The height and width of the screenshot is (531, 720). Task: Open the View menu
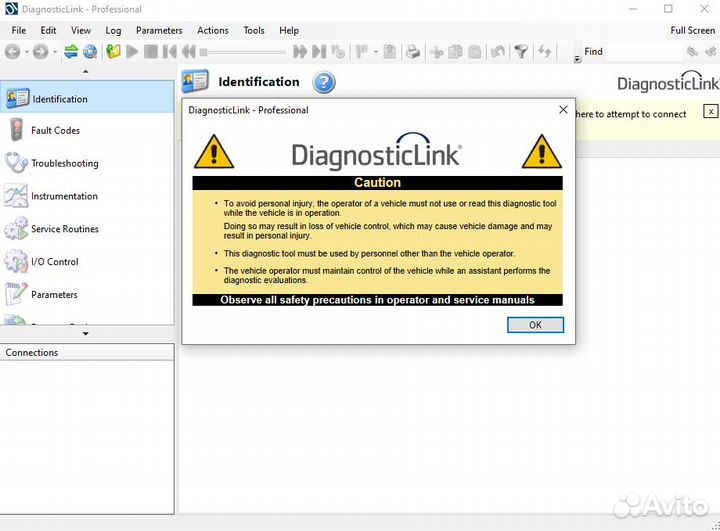pos(81,30)
